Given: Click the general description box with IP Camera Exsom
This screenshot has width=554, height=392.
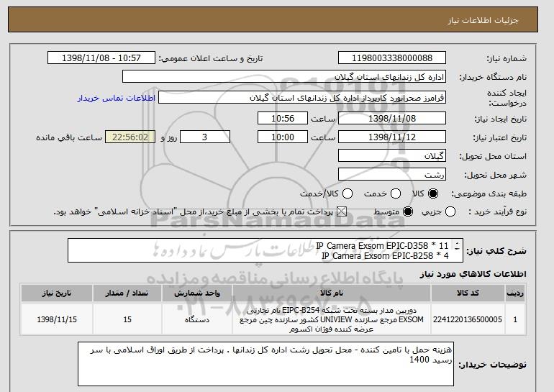Looking at the screenshot, I should pos(265,250).
